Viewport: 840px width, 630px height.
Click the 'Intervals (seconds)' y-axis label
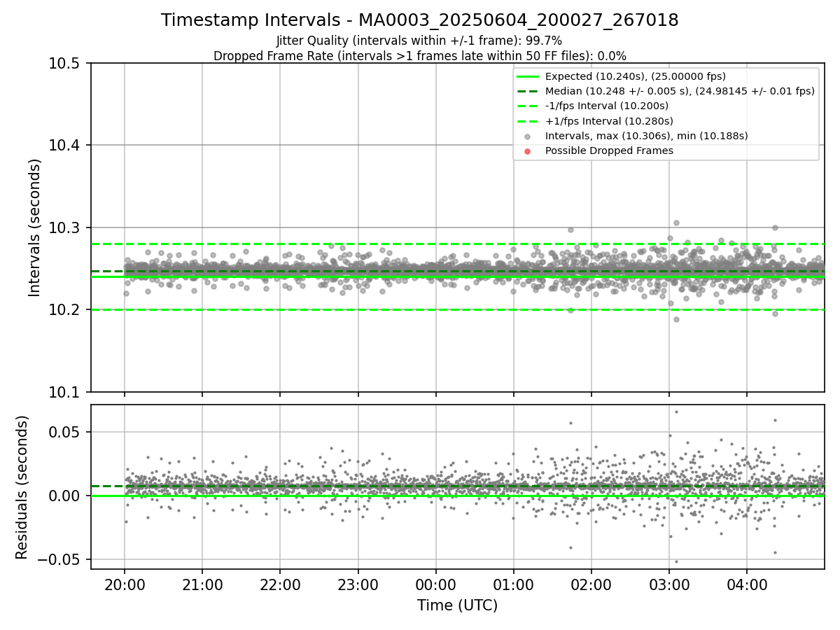(x=35, y=227)
